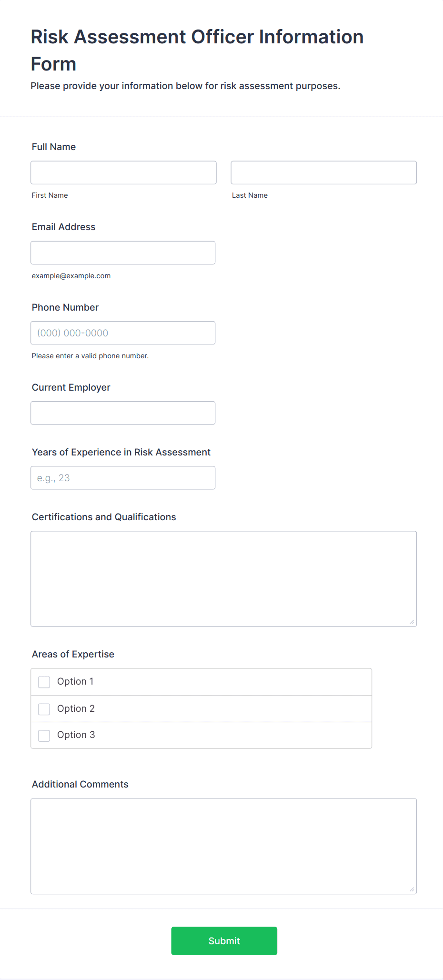Select the Phone Number field

[x=123, y=333]
